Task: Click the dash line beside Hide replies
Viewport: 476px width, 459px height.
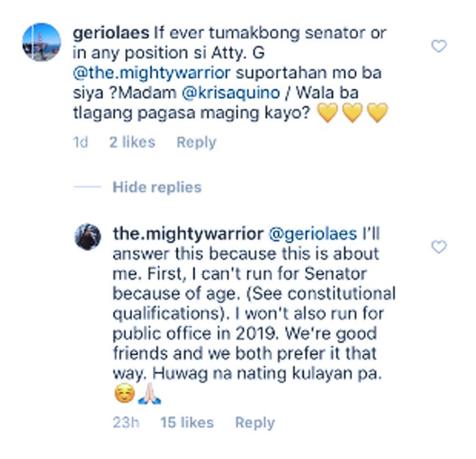Action: point(87,187)
